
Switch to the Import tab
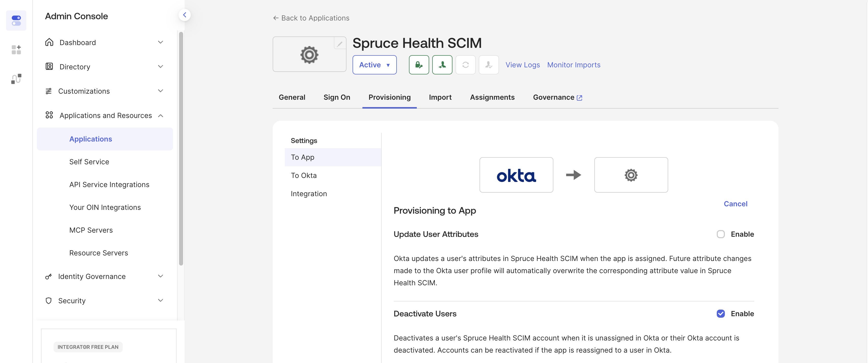[x=440, y=97]
